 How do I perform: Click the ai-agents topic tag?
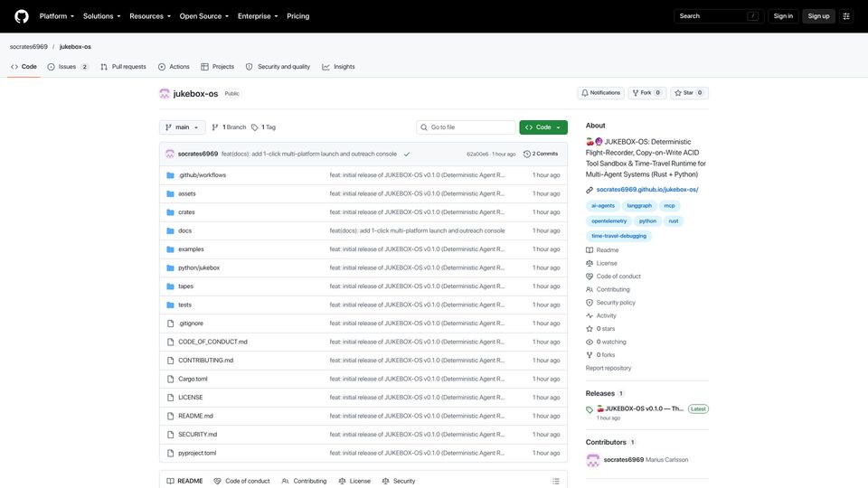click(603, 206)
